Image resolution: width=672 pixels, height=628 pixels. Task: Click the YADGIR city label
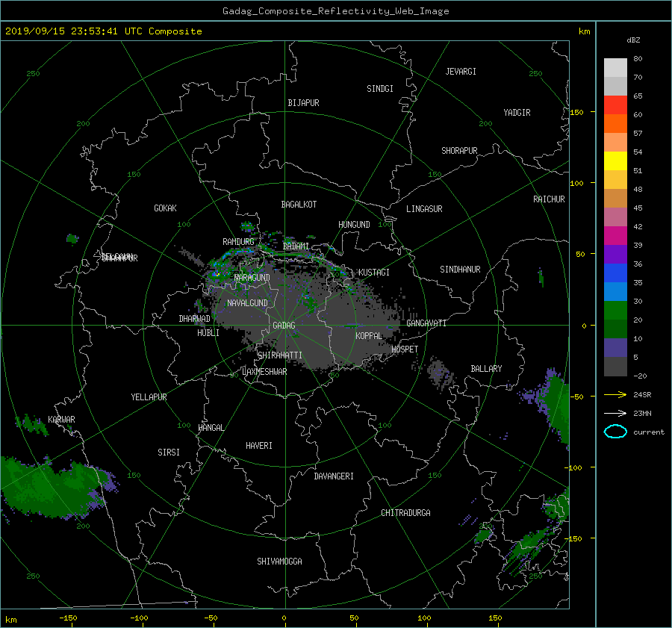(x=517, y=113)
